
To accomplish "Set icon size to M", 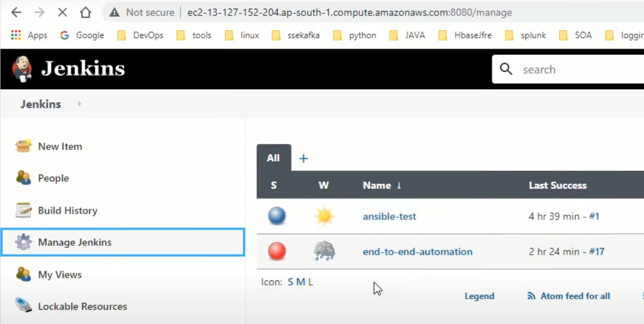I will (301, 282).
